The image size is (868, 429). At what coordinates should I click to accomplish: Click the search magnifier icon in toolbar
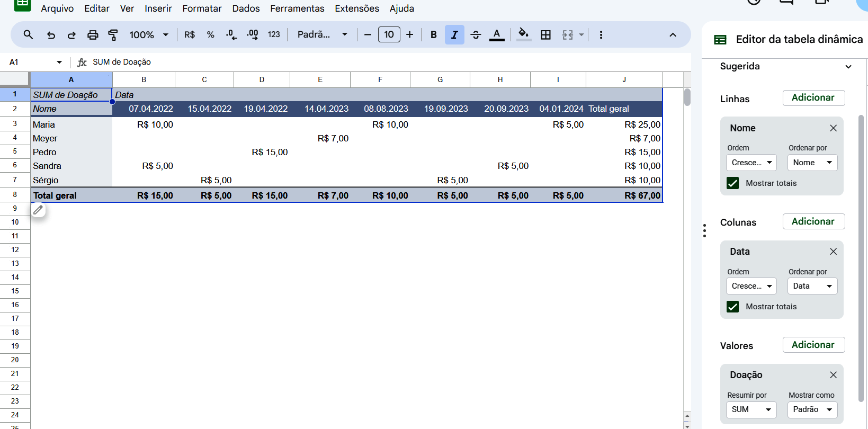point(29,35)
